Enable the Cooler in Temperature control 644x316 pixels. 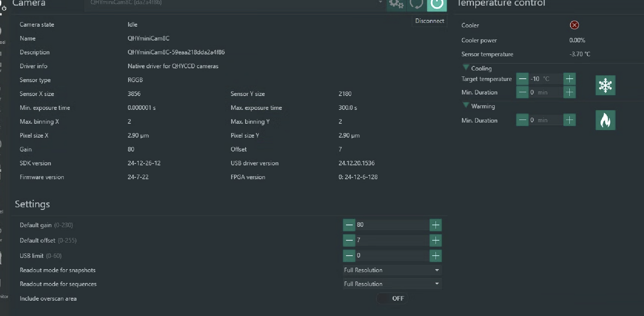(574, 24)
